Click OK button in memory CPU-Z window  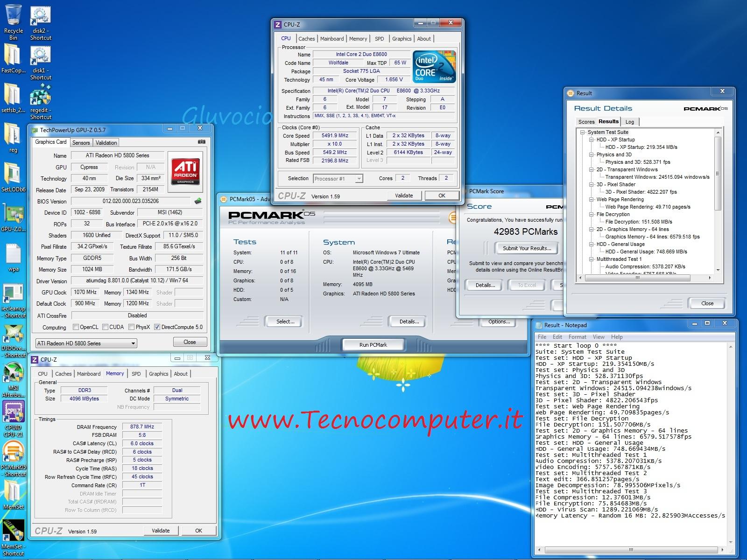[198, 531]
